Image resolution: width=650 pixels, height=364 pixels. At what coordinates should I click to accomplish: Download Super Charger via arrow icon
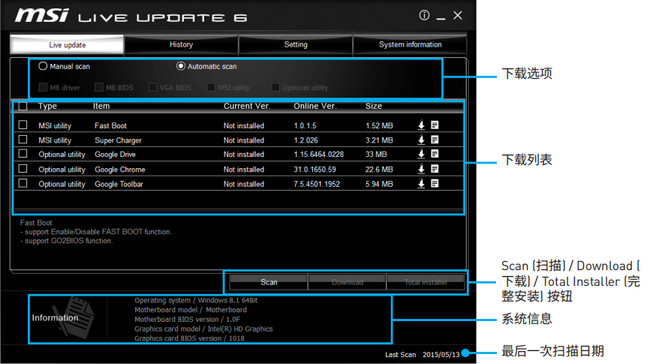tap(421, 140)
